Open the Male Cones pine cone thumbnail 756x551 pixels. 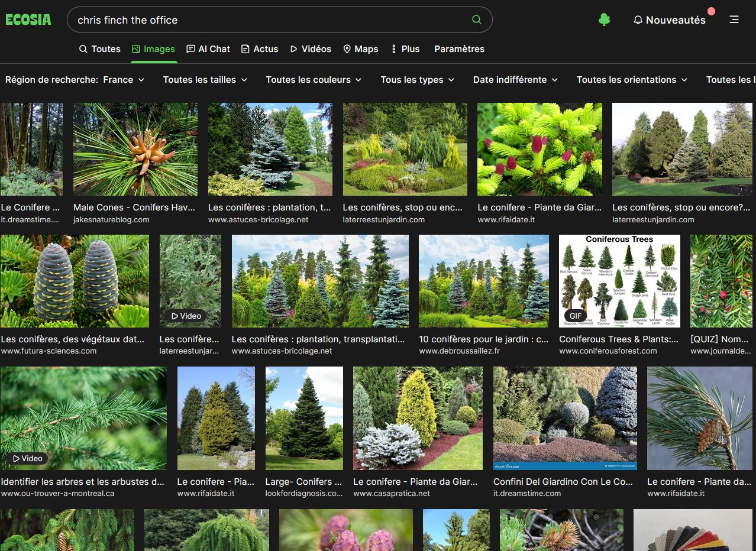(x=135, y=149)
